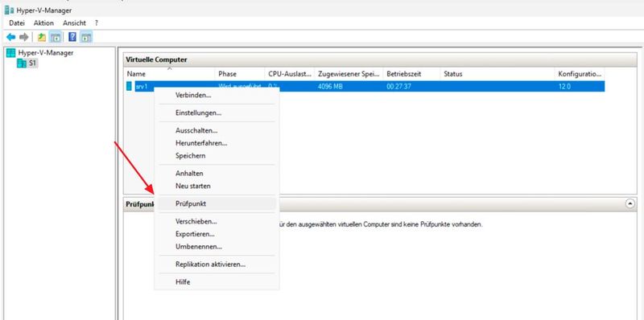Select Verschieben... in context menu

pyautogui.click(x=217, y=222)
